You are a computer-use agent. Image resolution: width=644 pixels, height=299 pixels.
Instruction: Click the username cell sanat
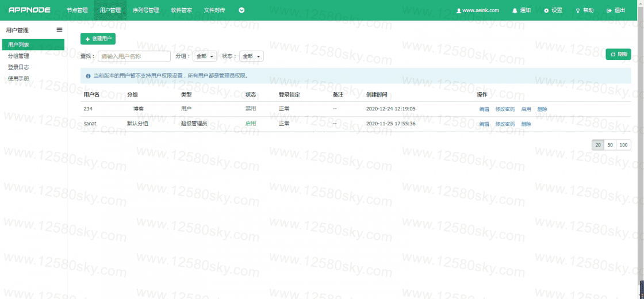tap(90, 123)
